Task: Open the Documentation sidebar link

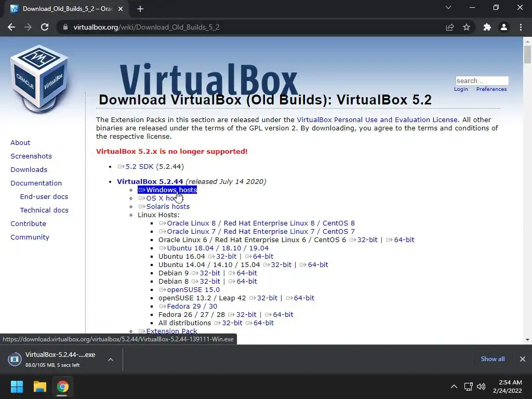Action: tap(36, 183)
